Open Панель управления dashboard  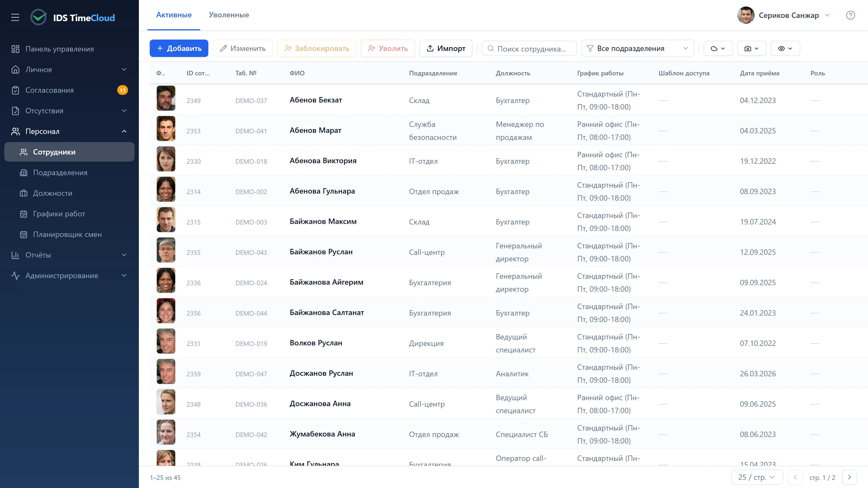69,49
